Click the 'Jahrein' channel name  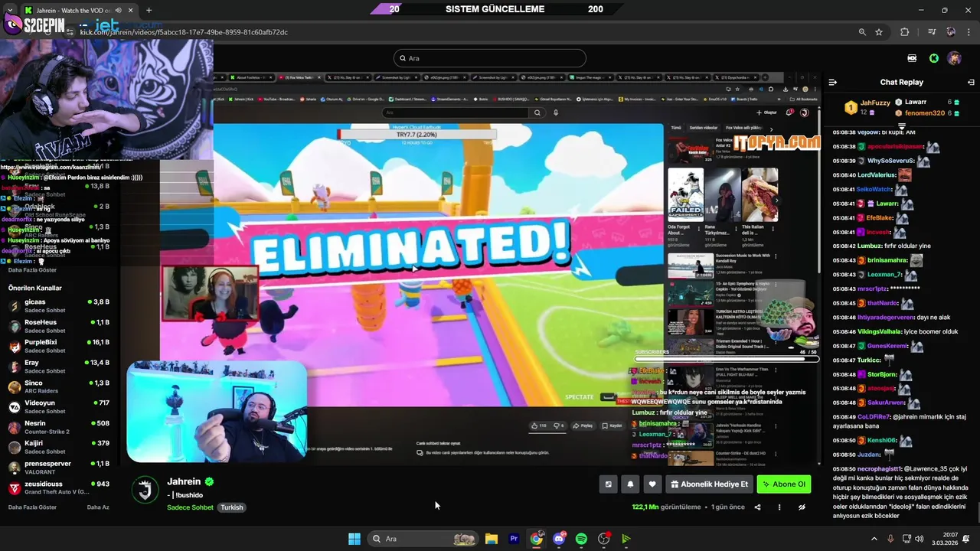pos(184,481)
